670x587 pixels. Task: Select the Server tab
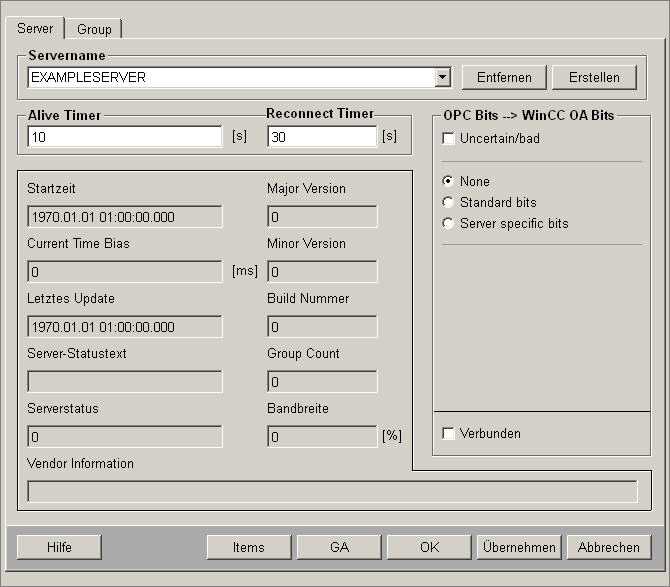(x=36, y=29)
